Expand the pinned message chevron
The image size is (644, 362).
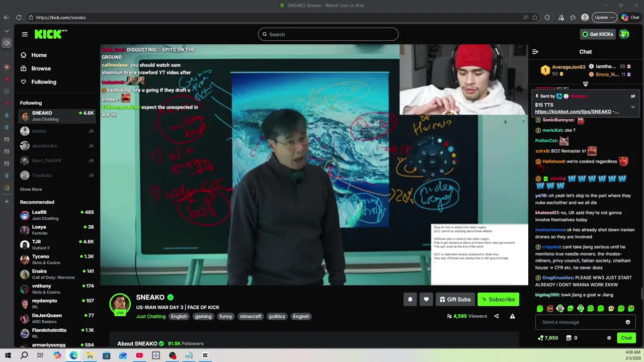pos(633,107)
